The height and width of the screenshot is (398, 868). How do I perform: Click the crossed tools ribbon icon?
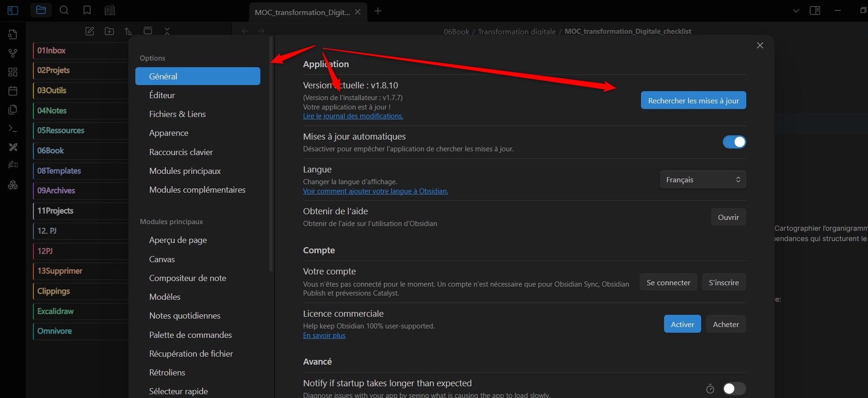(x=13, y=147)
